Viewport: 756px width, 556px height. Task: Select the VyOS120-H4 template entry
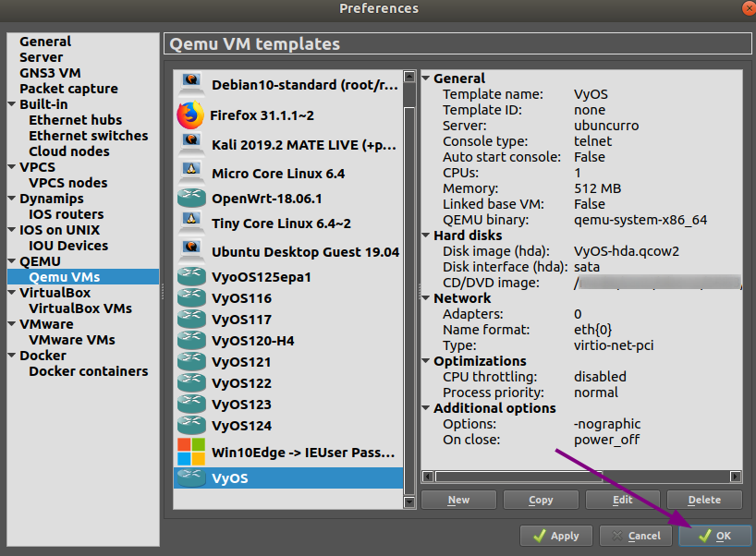click(x=252, y=341)
